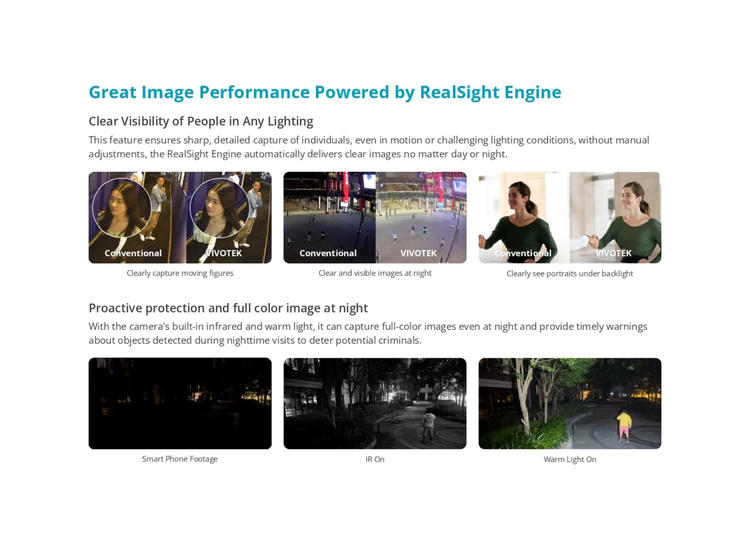Click 'VIVOTEK' label on moving figures image
Screen dimensions: 756x534
click(x=224, y=253)
